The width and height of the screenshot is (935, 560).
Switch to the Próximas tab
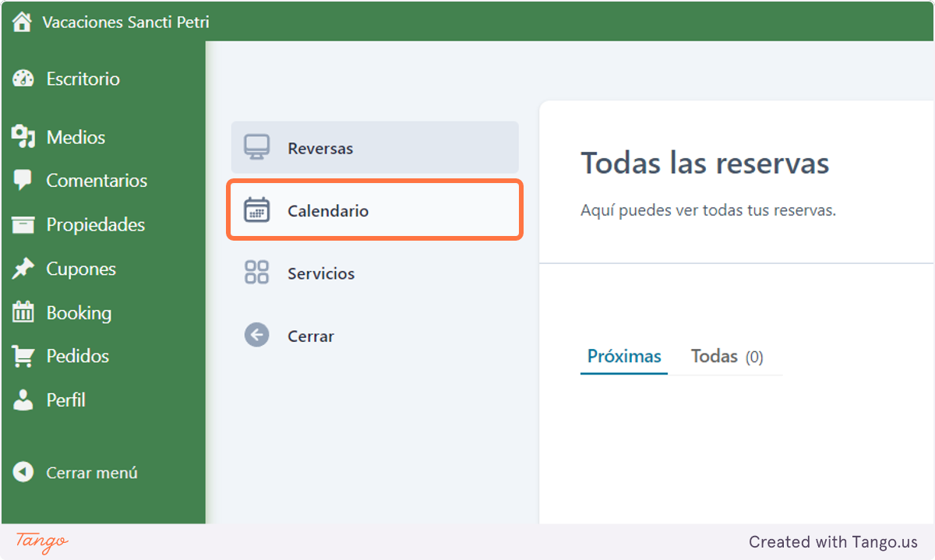coord(624,357)
